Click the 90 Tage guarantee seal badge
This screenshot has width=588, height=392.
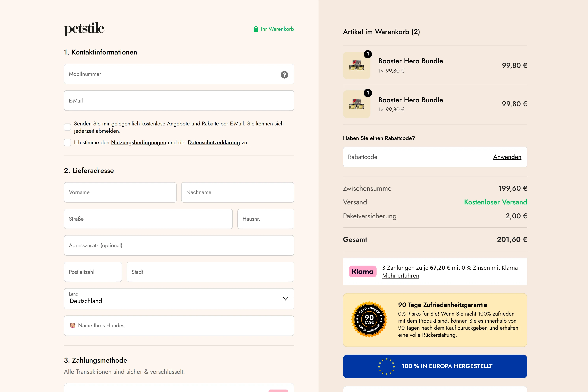pyautogui.click(x=369, y=319)
